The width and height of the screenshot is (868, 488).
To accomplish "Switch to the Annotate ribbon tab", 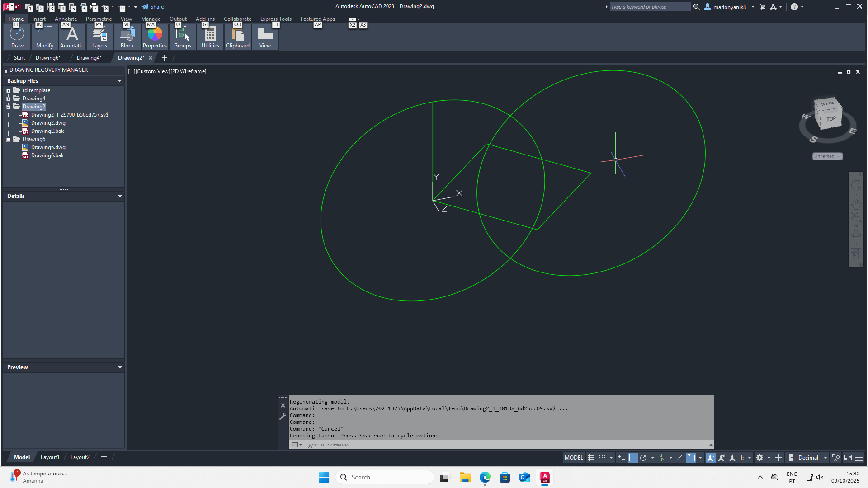I will point(66,19).
